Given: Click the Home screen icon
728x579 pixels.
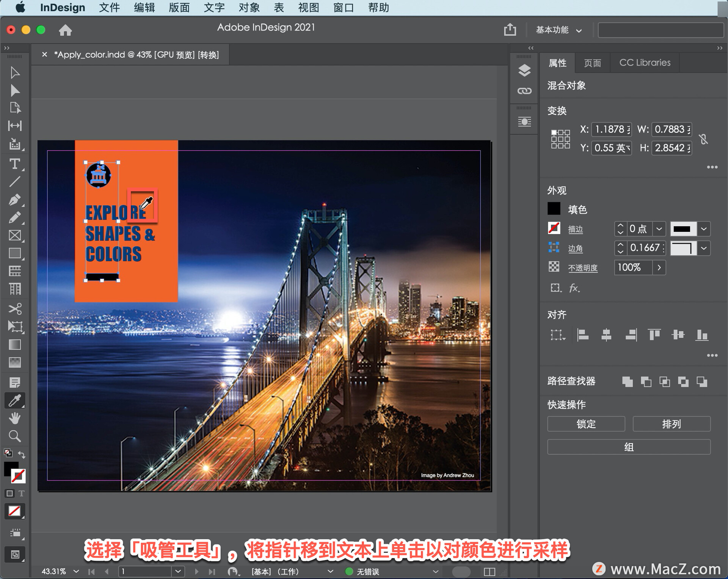Looking at the screenshot, I should (65, 30).
